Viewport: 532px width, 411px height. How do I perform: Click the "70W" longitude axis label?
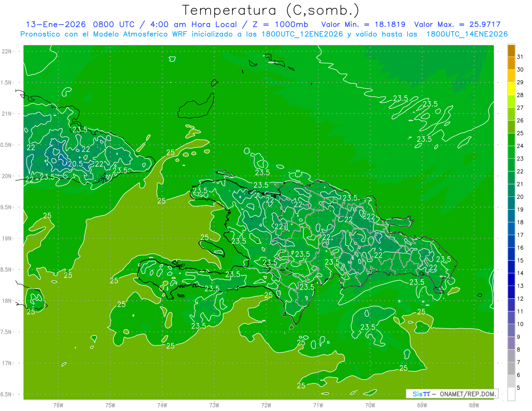(370, 405)
